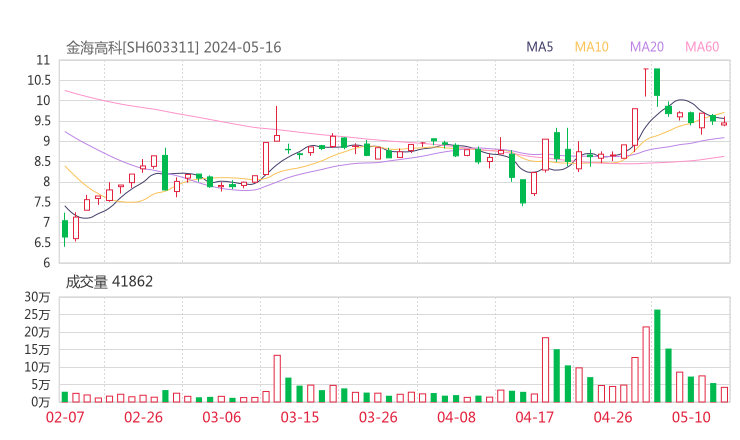
Task: Click the 成交量 41862 volume label
Action: pos(109,282)
